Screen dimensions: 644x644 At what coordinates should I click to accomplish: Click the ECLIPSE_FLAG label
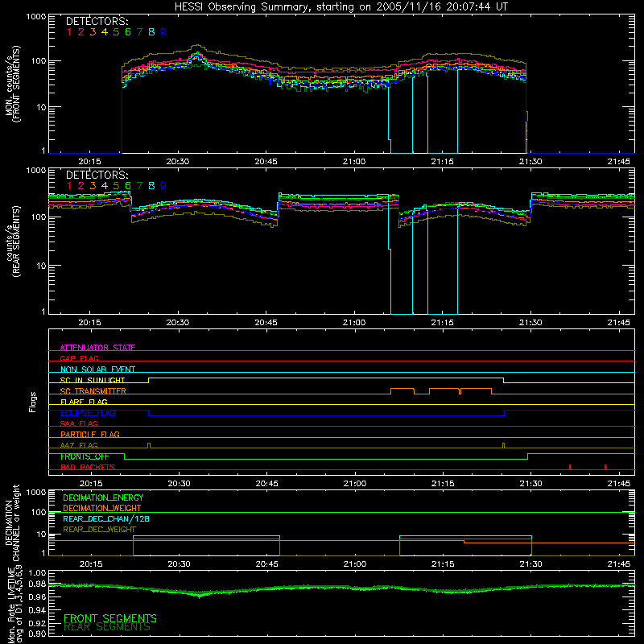88,413
